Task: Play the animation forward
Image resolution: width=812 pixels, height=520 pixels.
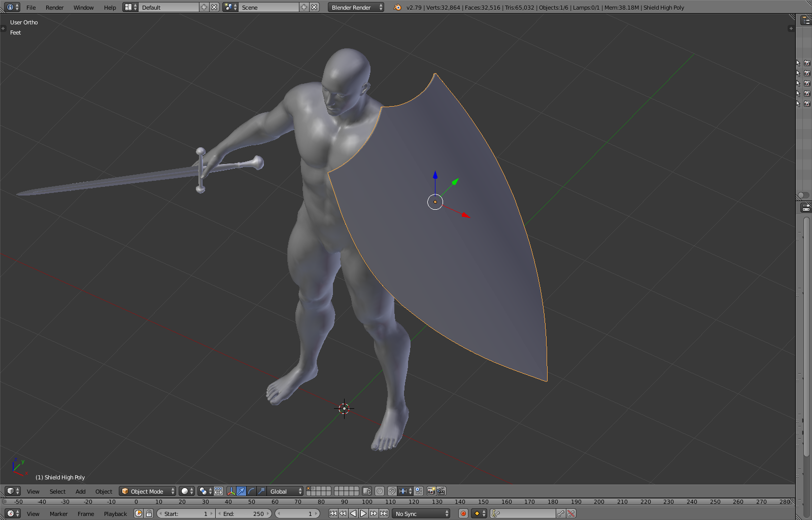Action: click(363, 513)
